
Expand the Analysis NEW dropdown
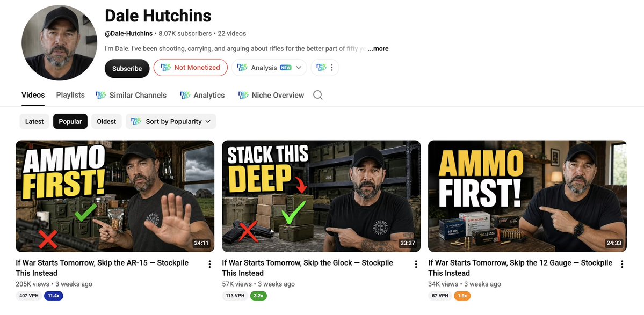[269, 68]
